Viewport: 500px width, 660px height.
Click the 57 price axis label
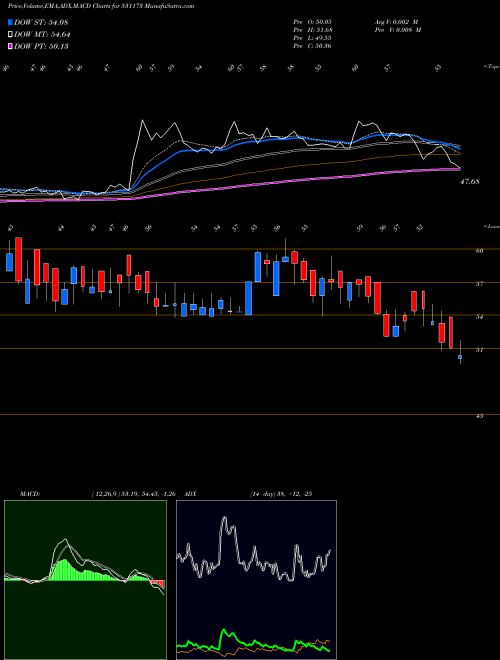(479, 284)
